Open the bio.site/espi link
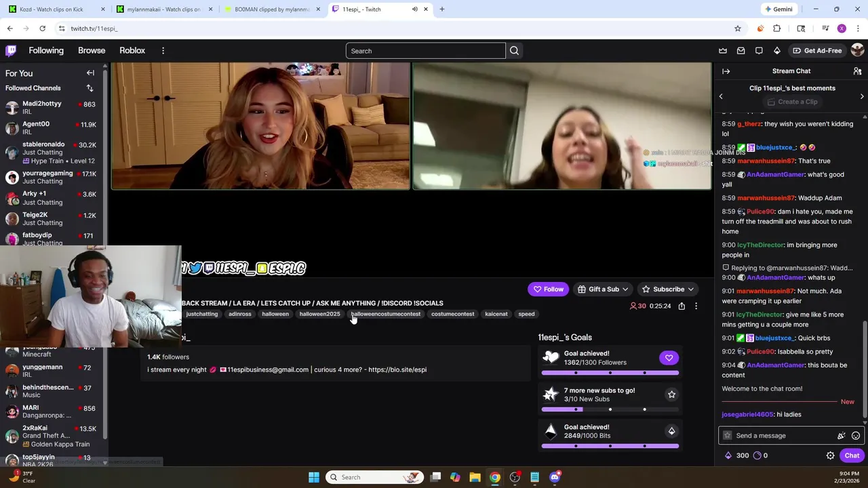 [x=397, y=370]
